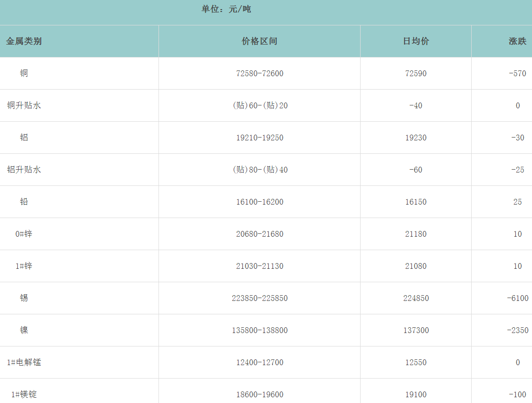This screenshot has width=532, height=403.
Task: Click the 1#镁锭 row label
Action: point(24,394)
